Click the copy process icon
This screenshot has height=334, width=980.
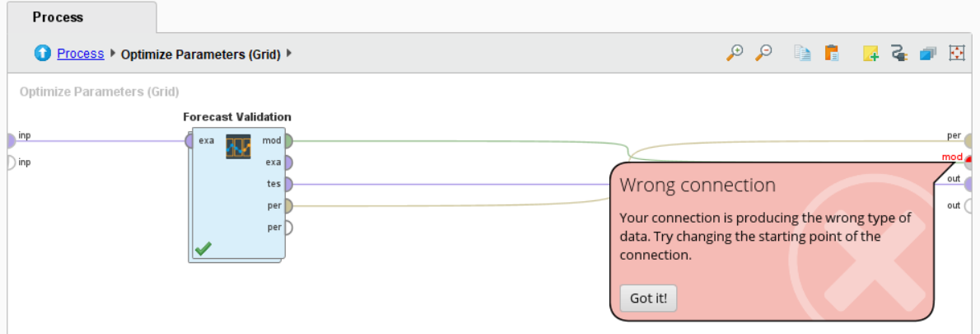802,53
